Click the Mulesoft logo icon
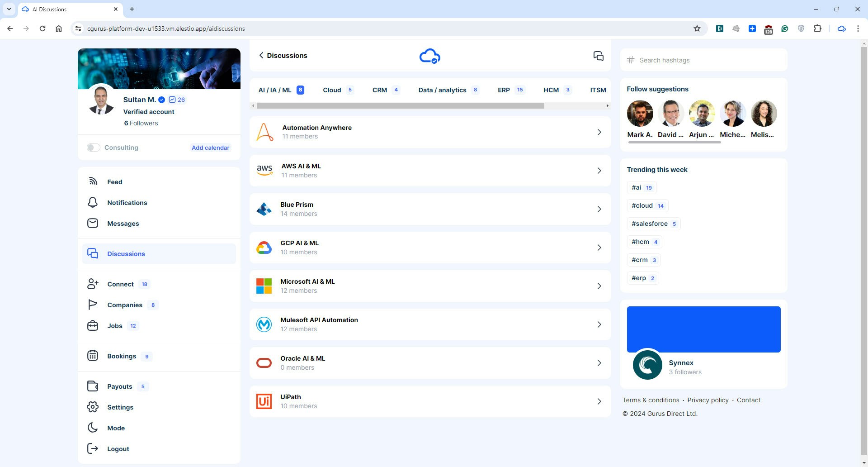 click(264, 324)
